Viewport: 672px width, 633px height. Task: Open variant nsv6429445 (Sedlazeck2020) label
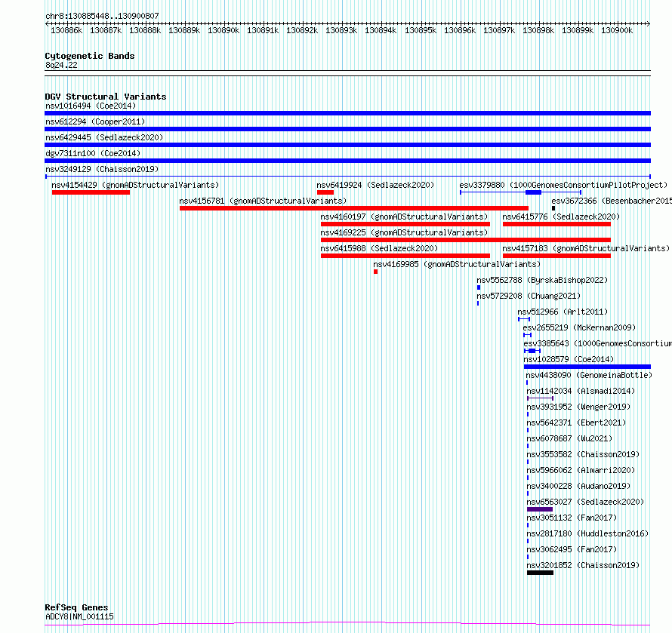[x=104, y=137]
